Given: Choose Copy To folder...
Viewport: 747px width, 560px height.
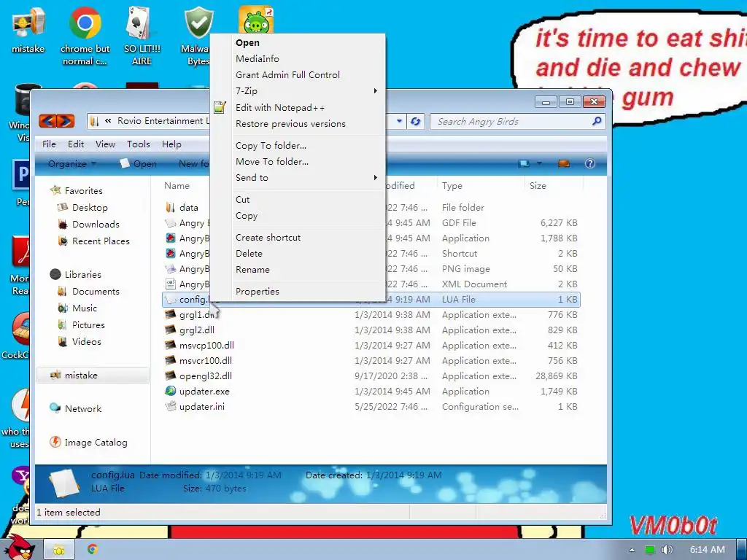Looking at the screenshot, I should (298, 146).
